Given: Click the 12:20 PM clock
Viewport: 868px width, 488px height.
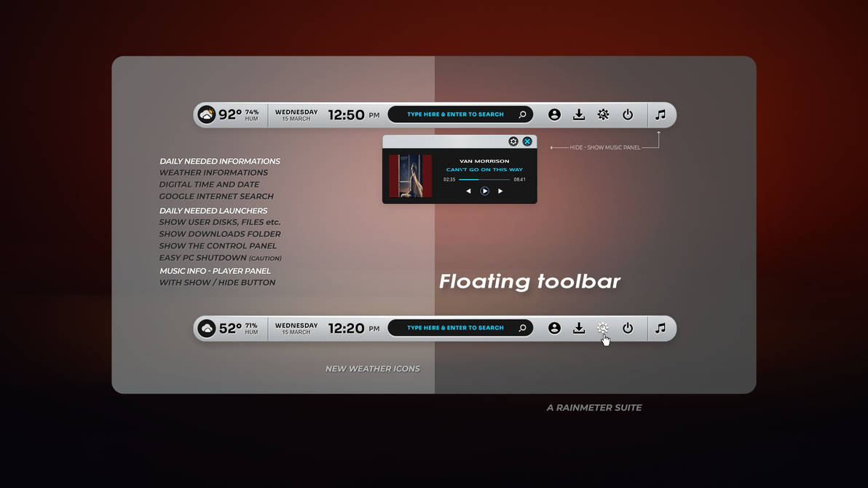Looking at the screenshot, I should [x=354, y=328].
